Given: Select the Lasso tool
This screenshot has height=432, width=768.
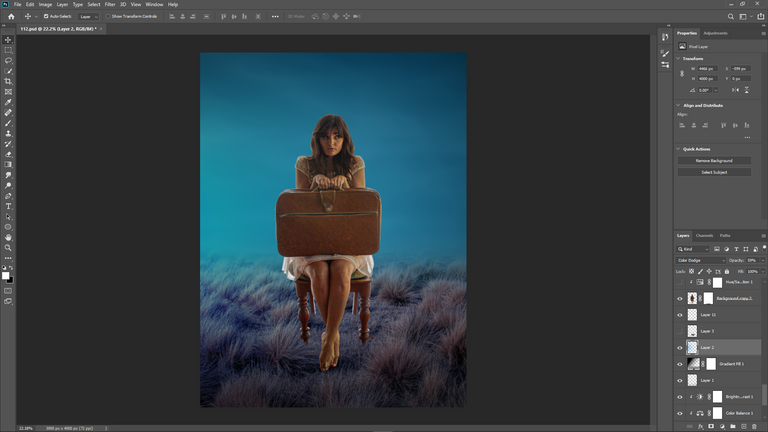Looking at the screenshot, I should (x=8, y=60).
